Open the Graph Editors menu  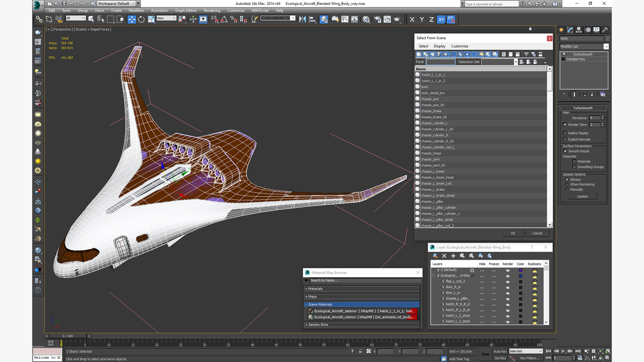(186, 11)
